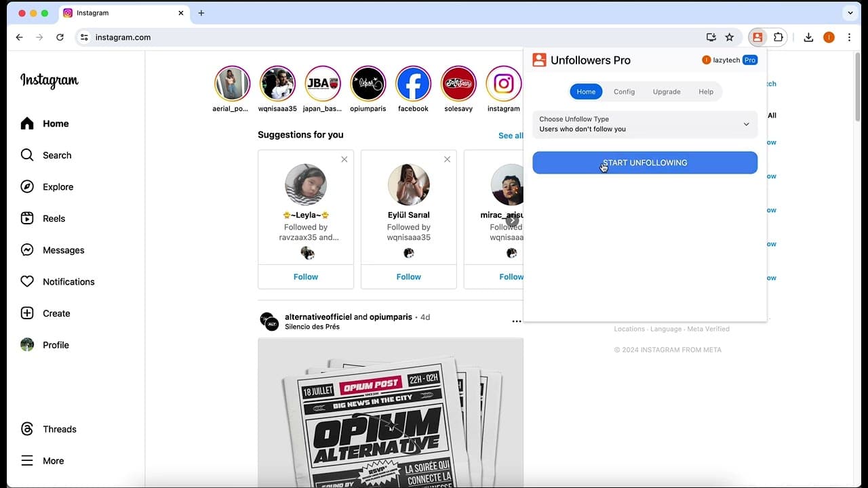This screenshot has height=488, width=868.
Task: Switch to Config tab in Unfollowers Pro
Action: 625,91
